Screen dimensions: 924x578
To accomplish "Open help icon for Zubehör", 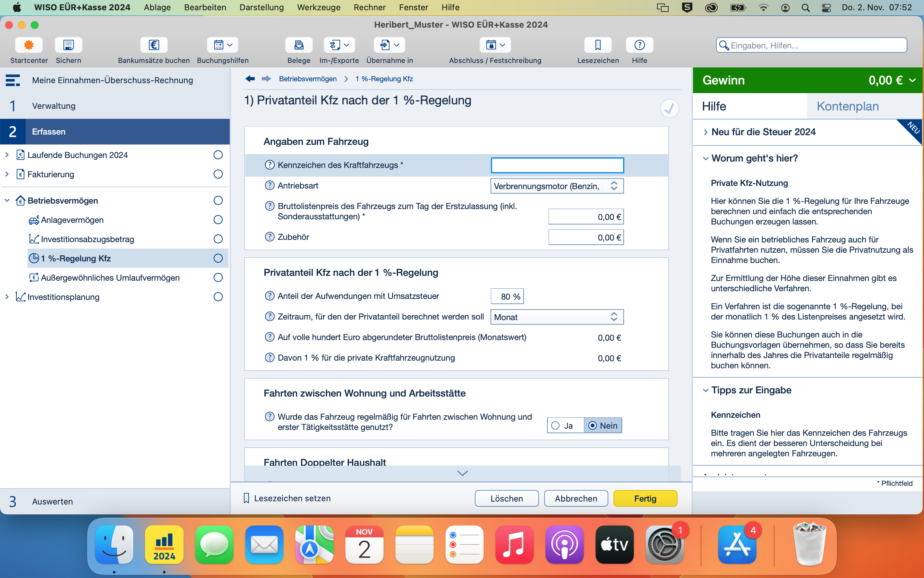I will pos(269,237).
